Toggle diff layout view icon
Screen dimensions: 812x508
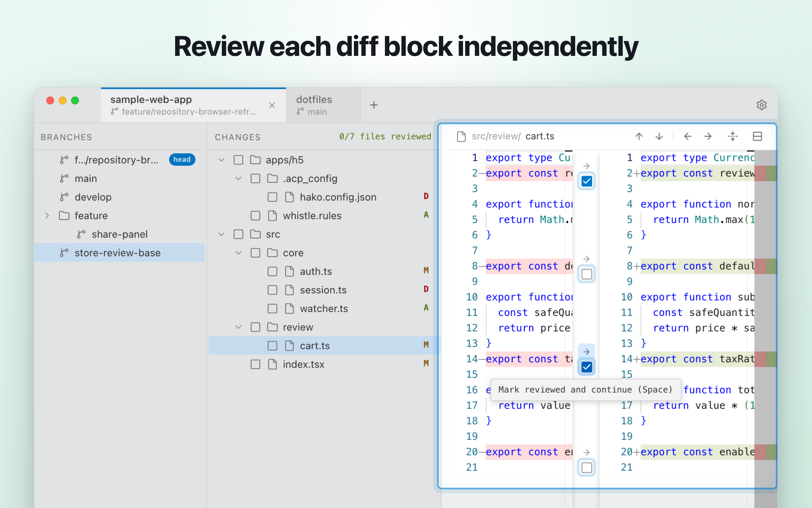[x=757, y=136]
